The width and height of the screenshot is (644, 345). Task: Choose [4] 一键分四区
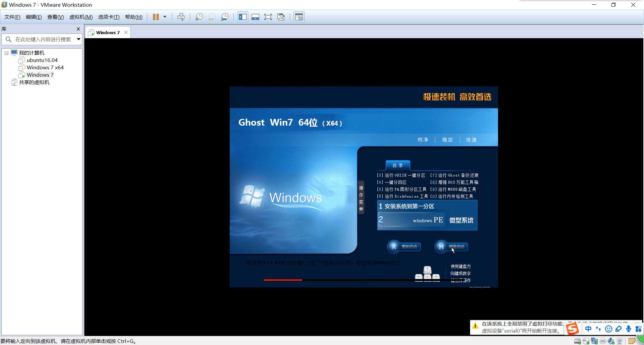[391, 182]
